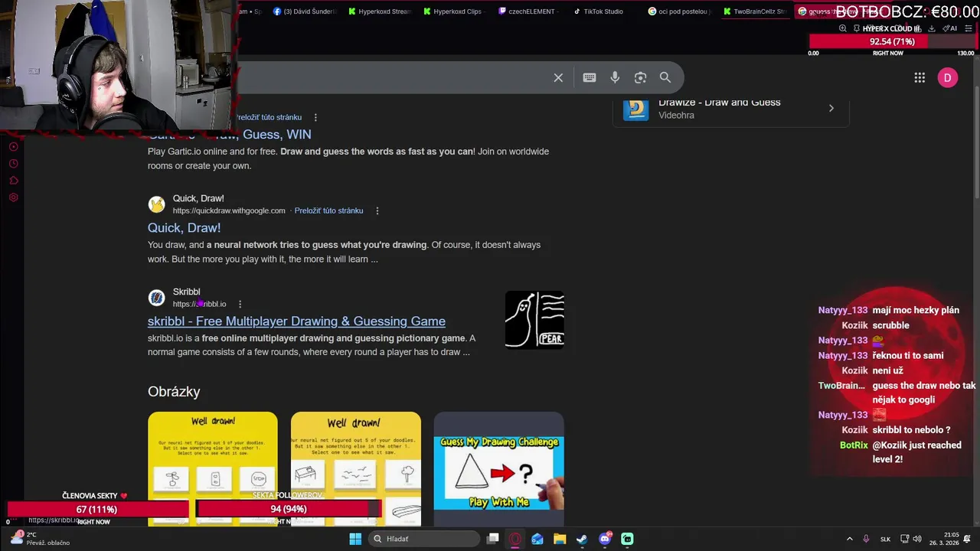Open Steam from the taskbar
980x551 pixels.
point(582,539)
